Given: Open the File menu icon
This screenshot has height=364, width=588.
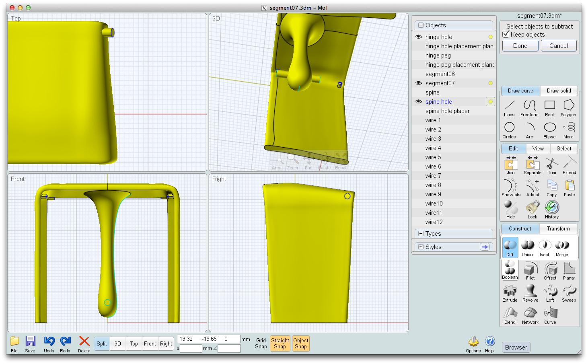Looking at the screenshot, I should tap(14, 344).
